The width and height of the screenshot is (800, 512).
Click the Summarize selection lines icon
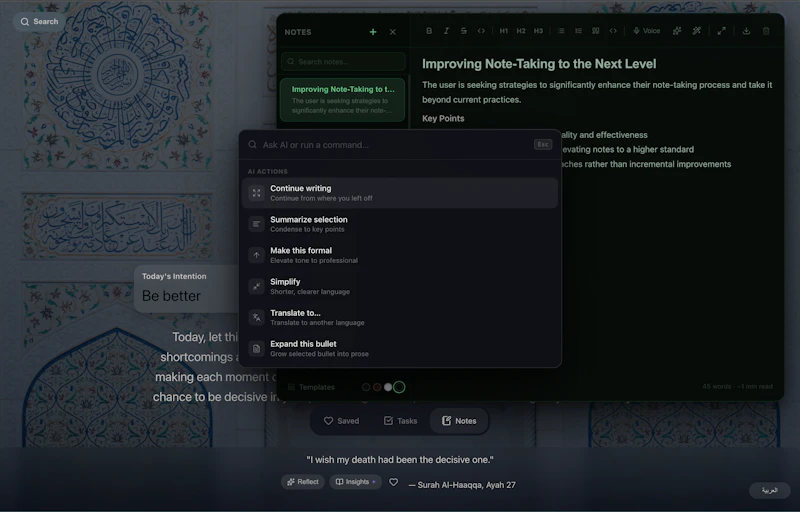pos(257,224)
